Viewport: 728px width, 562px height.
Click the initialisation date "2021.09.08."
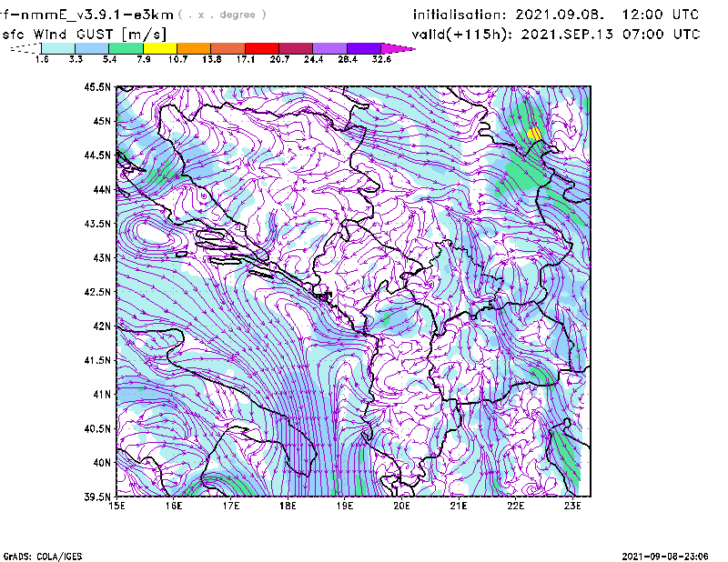coord(560,15)
